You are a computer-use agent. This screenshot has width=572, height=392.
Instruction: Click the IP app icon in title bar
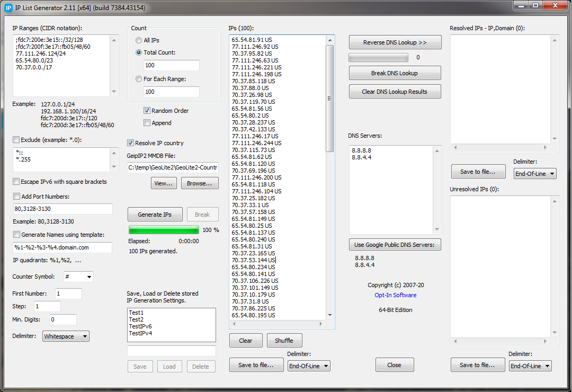(x=8, y=7)
